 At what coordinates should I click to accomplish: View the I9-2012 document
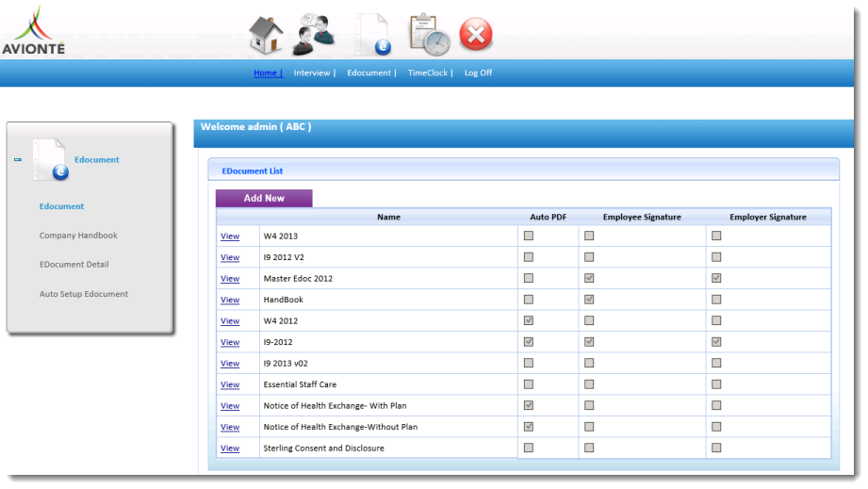coord(230,342)
